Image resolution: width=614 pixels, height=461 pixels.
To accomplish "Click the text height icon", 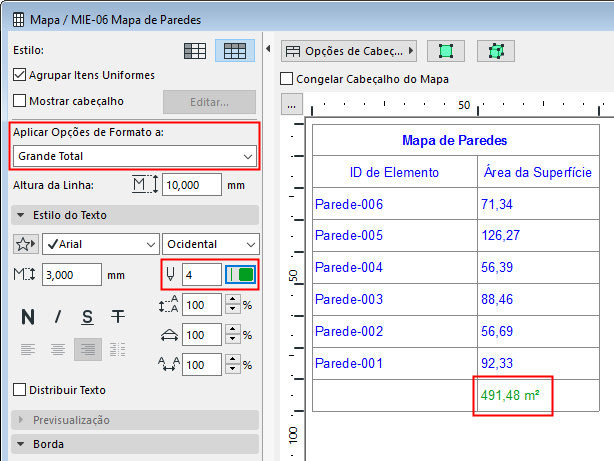I will point(24,274).
